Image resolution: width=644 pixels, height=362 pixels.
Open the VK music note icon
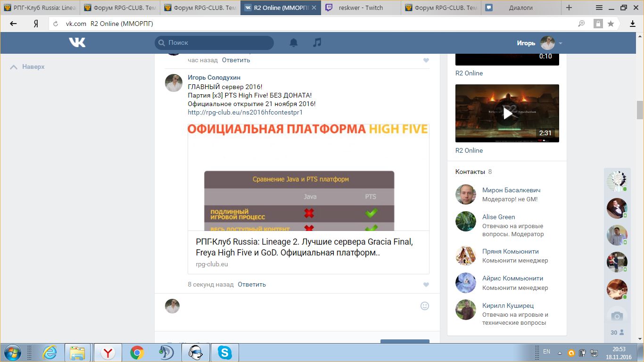pyautogui.click(x=317, y=43)
